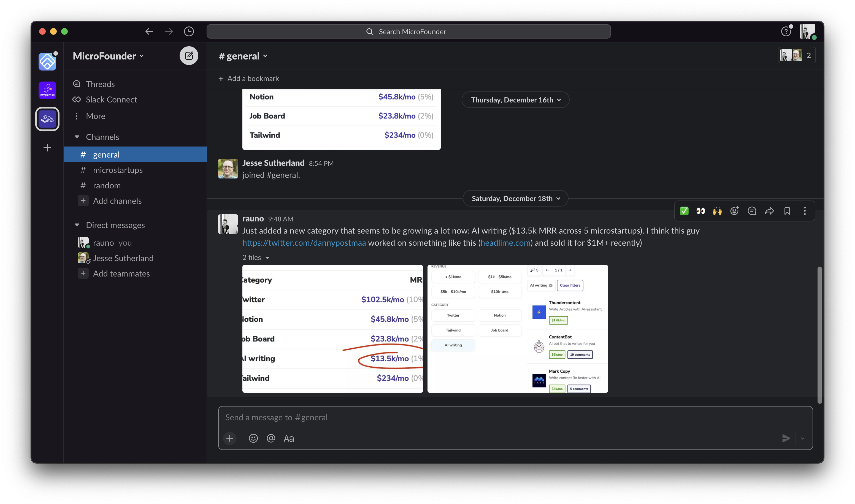This screenshot has width=855, height=504.
Task: Select the #general channel
Action: click(x=135, y=155)
